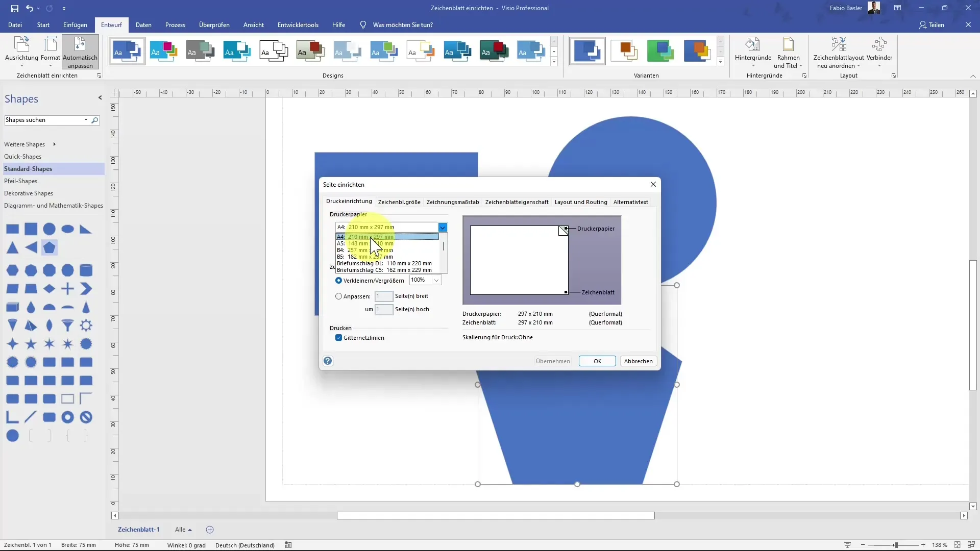Collapse the Shapes pane arrow

pos(100,98)
